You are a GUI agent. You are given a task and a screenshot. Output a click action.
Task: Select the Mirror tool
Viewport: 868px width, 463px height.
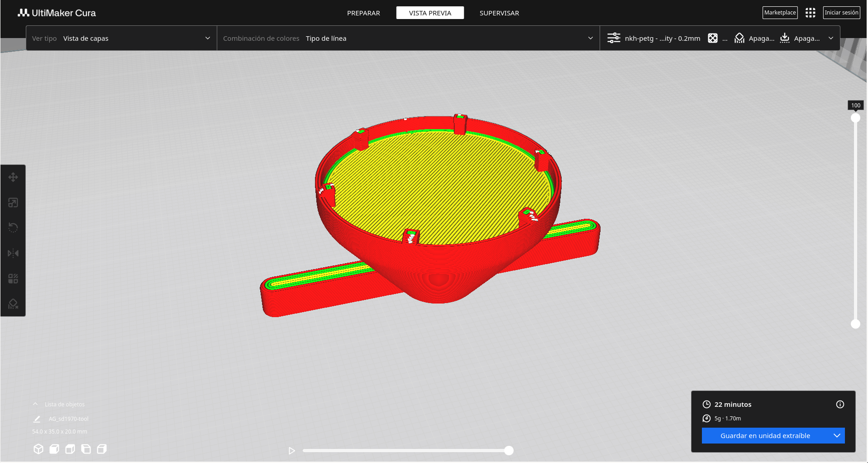pos(13,253)
